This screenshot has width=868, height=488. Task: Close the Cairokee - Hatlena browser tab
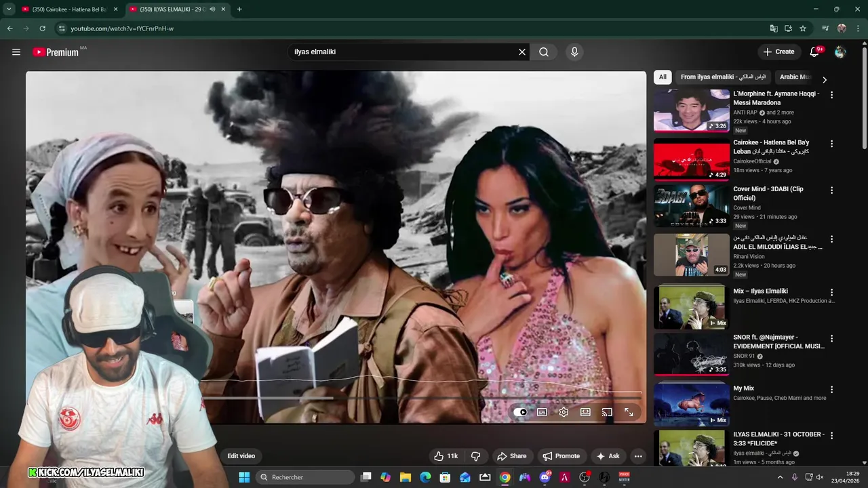pos(115,9)
